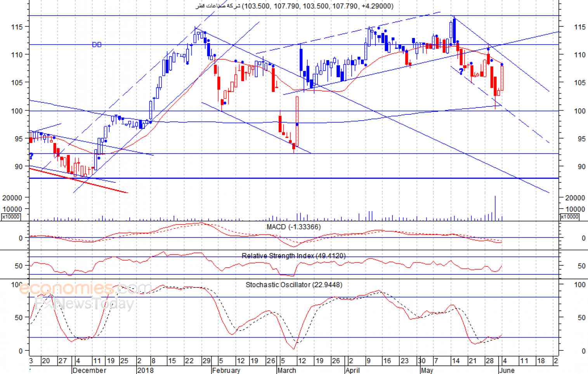
Task: Click the chart title with price values
Action: coord(294,6)
